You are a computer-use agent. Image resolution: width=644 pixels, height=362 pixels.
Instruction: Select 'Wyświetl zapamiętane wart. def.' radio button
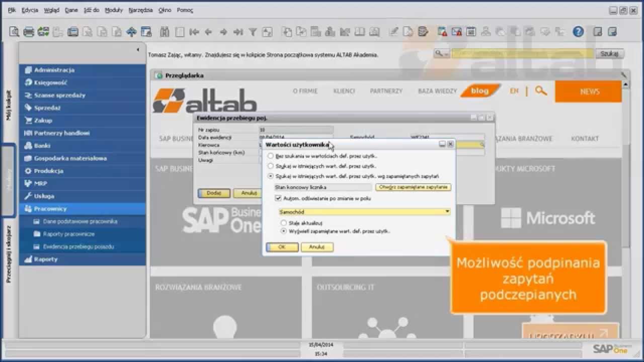[x=284, y=231]
